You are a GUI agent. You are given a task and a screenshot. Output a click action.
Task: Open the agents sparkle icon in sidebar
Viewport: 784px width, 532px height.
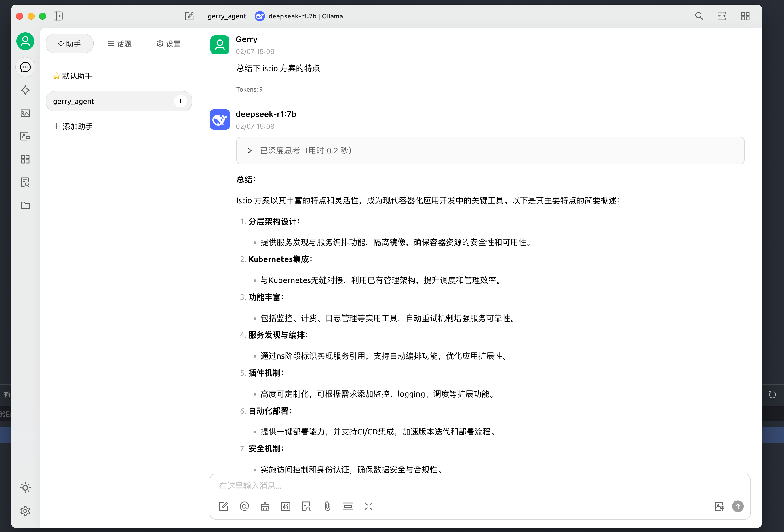pyautogui.click(x=25, y=90)
